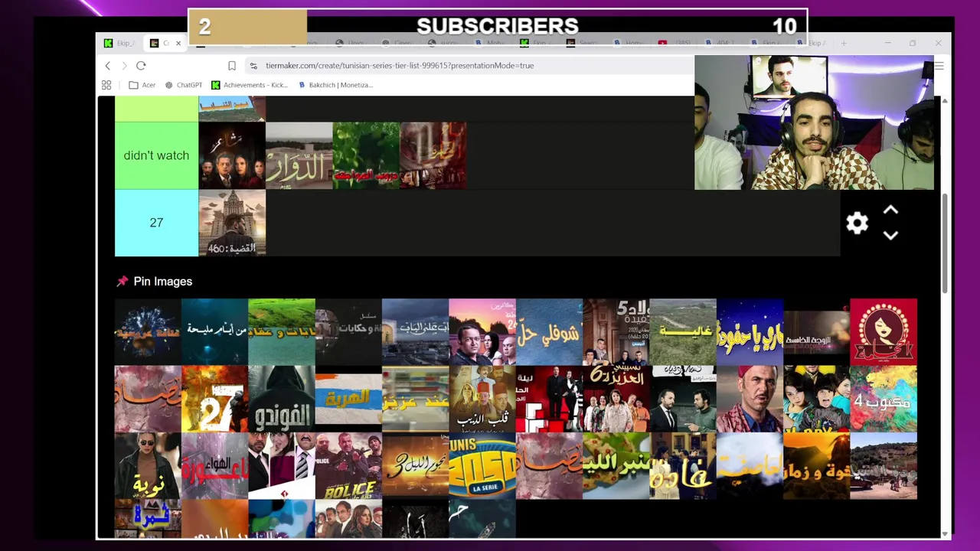Image resolution: width=980 pixels, height=551 pixels.
Task: Select the orange "27" series thumbnail
Action: click(214, 399)
